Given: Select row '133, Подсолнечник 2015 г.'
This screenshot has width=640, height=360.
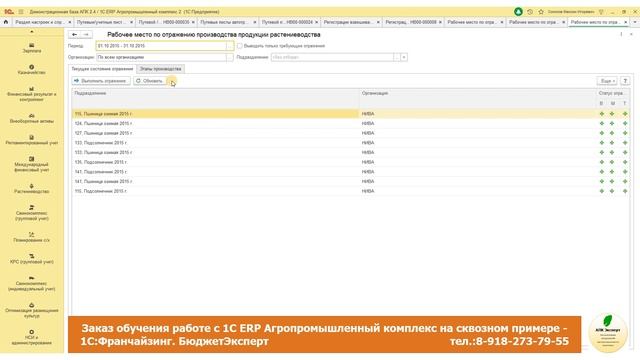Looking at the screenshot, I should [x=350, y=143].
